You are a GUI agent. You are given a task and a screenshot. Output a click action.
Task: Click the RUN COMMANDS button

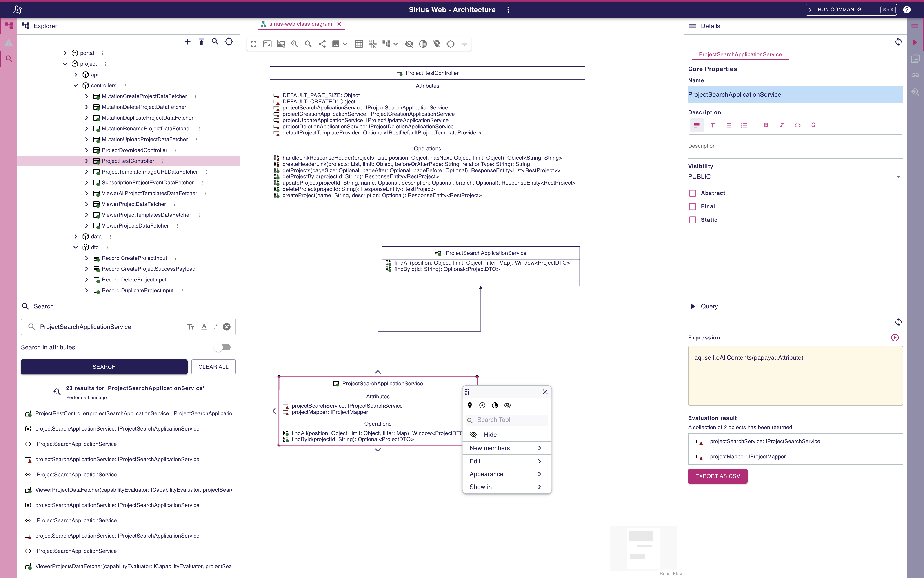tap(851, 10)
